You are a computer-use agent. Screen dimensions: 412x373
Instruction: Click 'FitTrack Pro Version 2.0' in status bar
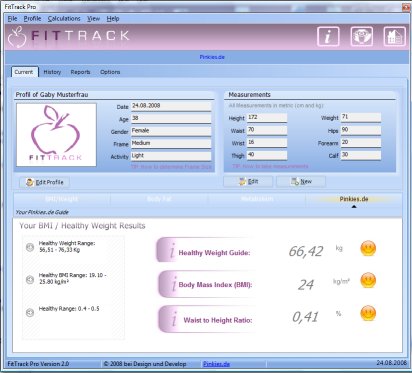38,364
